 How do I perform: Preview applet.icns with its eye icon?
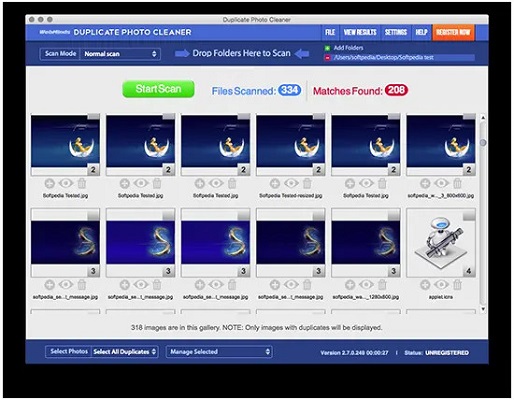[441, 285]
